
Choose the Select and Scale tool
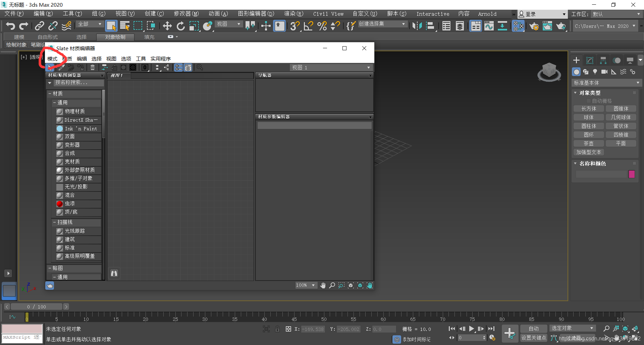coord(194,26)
